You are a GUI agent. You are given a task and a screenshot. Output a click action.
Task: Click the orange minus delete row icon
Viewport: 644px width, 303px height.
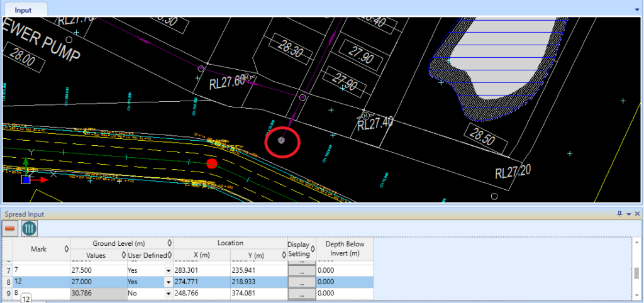click(x=10, y=228)
